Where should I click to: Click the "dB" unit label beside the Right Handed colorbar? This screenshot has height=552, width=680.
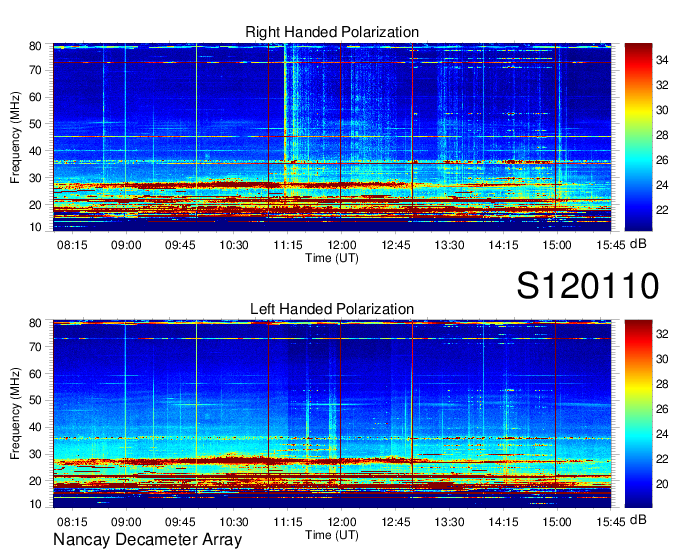[638, 244]
